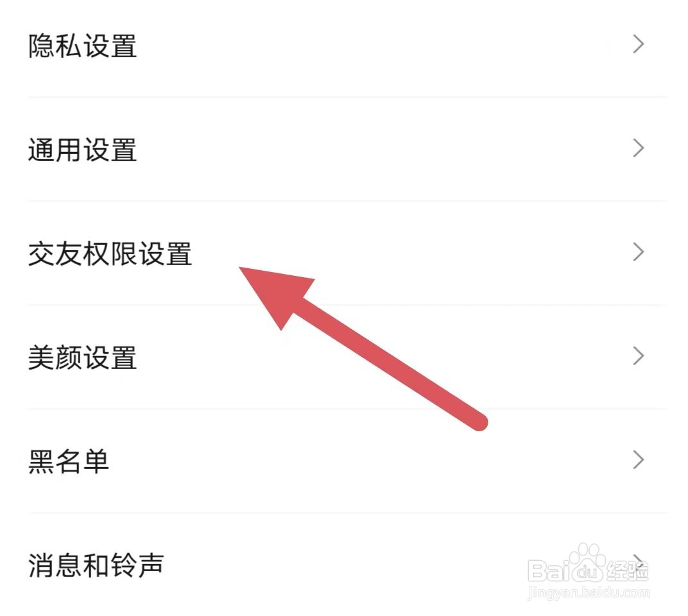Image resolution: width=688 pixels, height=616 pixels.
Task: Expand 交友权限设置 using its right chevron
Action: [639, 252]
